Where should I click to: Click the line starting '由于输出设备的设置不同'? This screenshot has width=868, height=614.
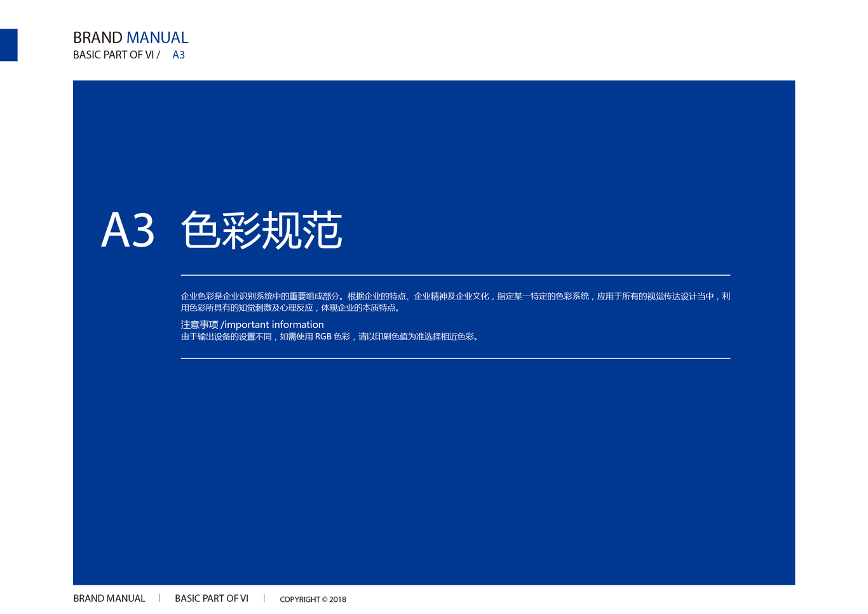tap(331, 336)
